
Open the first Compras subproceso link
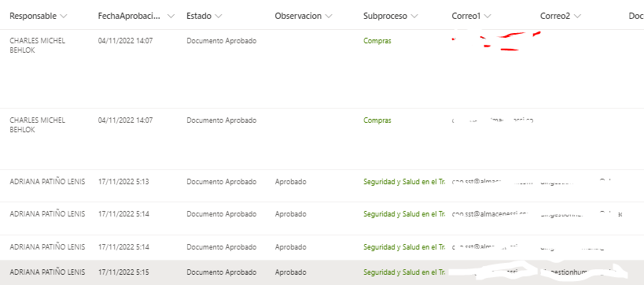click(377, 41)
